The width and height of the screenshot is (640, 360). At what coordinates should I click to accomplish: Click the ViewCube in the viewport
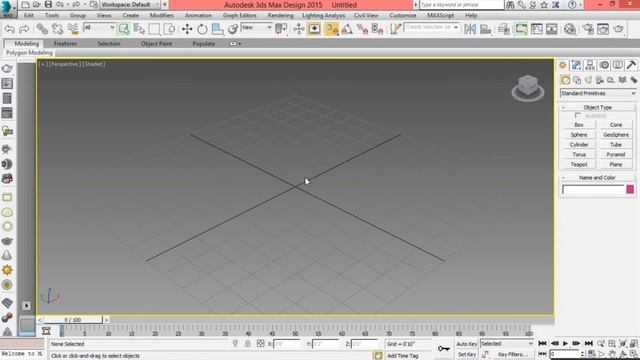point(528,87)
